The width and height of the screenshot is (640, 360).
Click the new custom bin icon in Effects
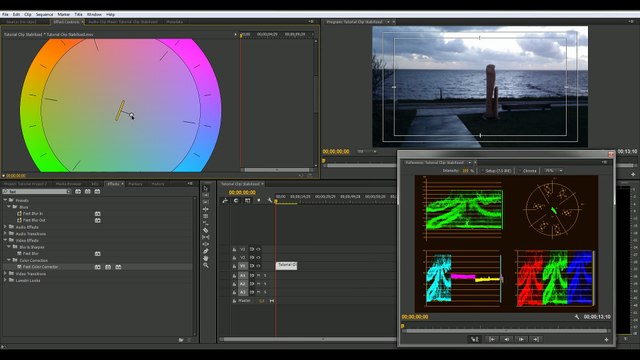[181, 340]
